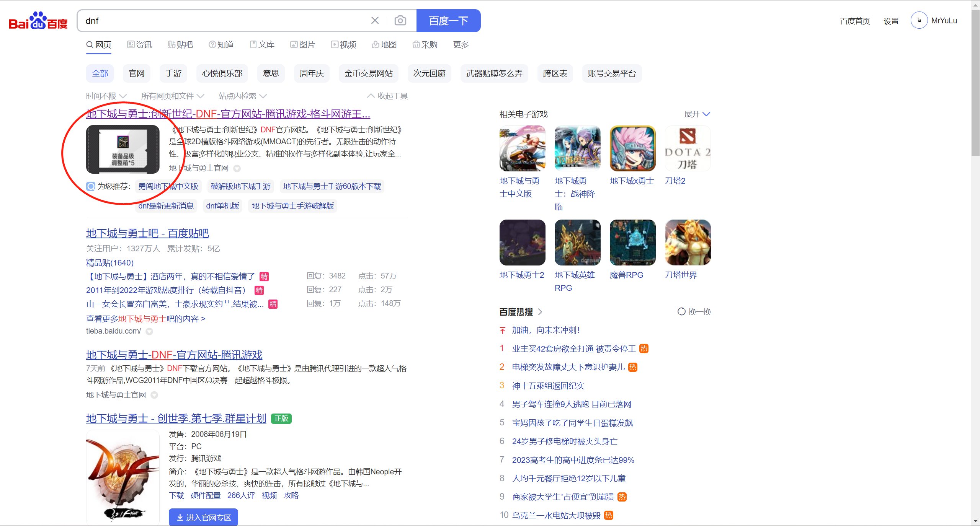Screen dimensions: 980x526
Task: Expand the 相关电子游戏 section with 展开
Action: (697, 114)
